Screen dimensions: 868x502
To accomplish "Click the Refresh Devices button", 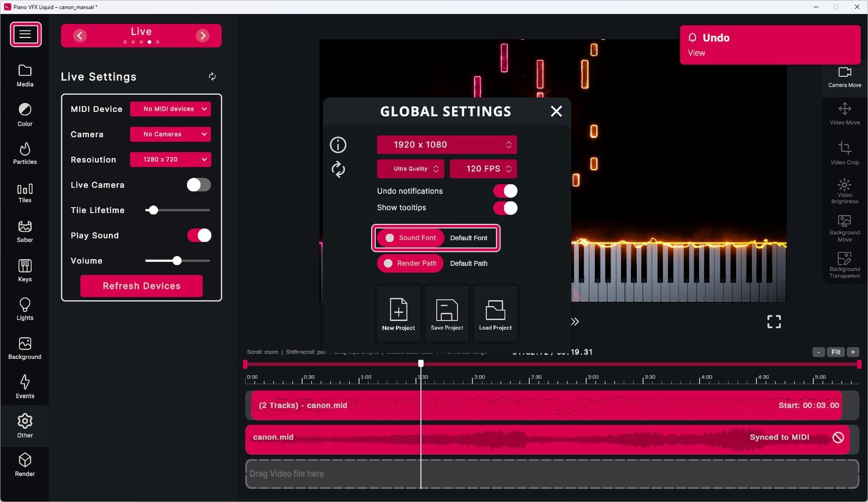I will pyautogui.click(x=142, y=286).
